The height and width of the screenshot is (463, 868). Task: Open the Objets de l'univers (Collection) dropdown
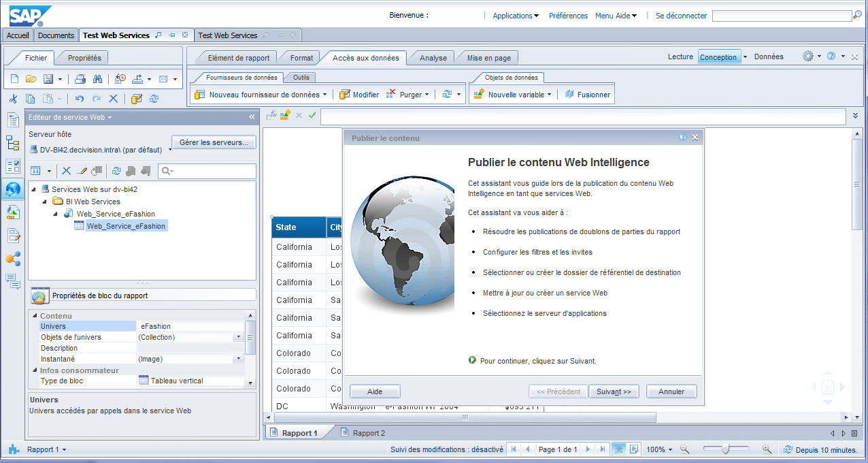pyautogui.click(x=238, y=337)
